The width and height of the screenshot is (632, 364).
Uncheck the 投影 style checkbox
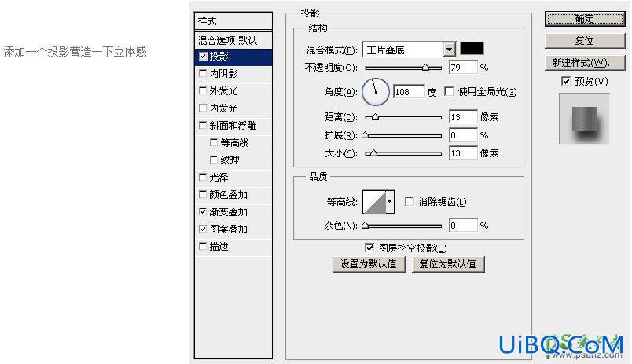(x=203, y=57)
